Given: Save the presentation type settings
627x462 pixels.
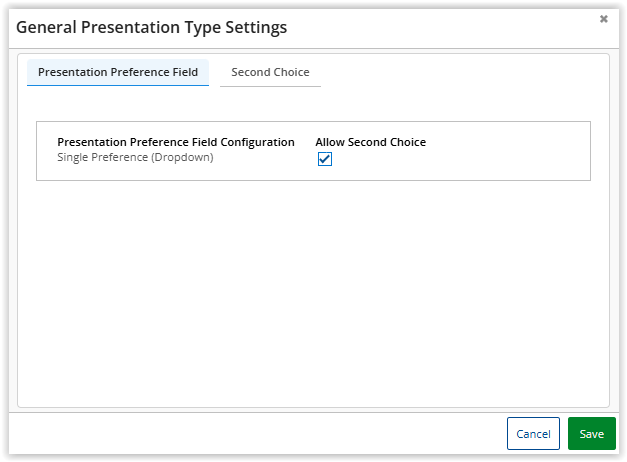Looking at the screenshot, I should (x=591, y=434).
